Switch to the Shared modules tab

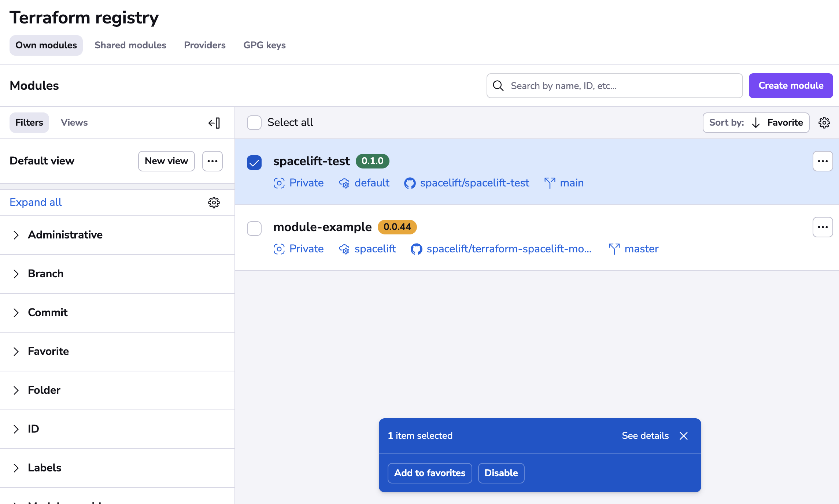coord(130,45)
